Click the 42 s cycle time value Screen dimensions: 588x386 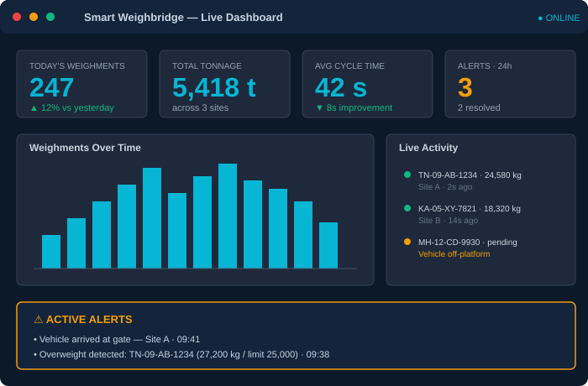tap(341, 87)
